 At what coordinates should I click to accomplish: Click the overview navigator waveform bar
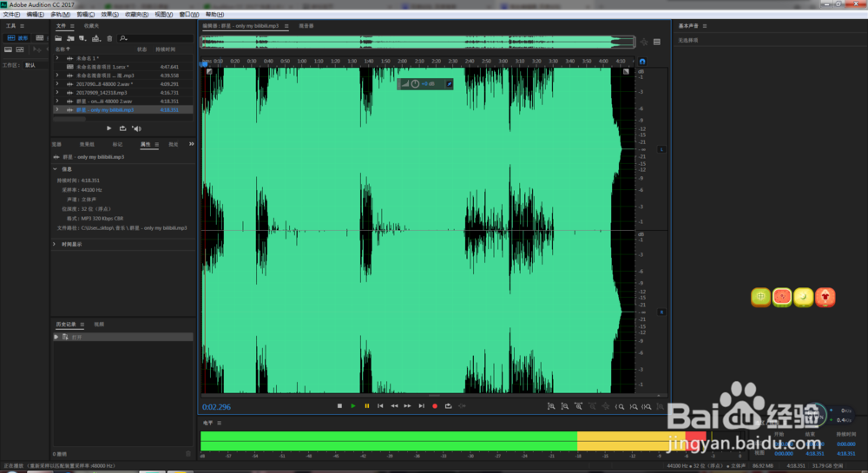418,42
